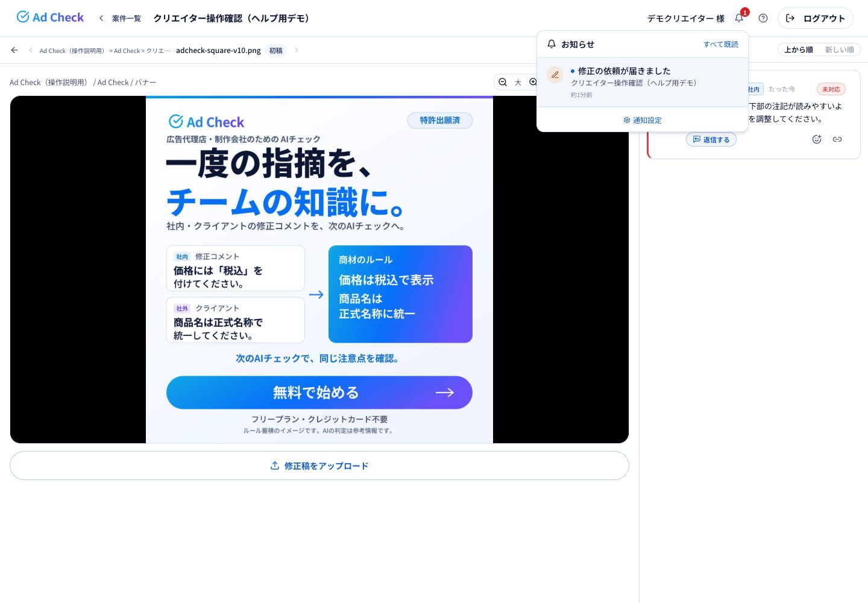This screenshot has width=868, height=603.
Task: Open 通知設定 notification settings
Action: [x=643, y=120]
